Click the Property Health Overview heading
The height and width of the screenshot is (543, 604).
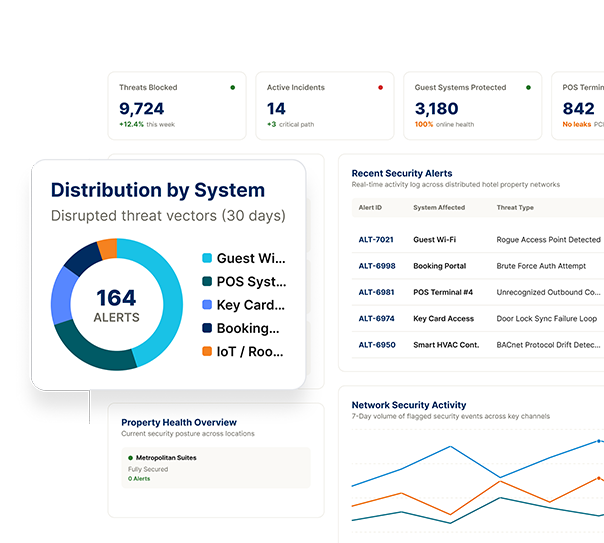[179, 422]
